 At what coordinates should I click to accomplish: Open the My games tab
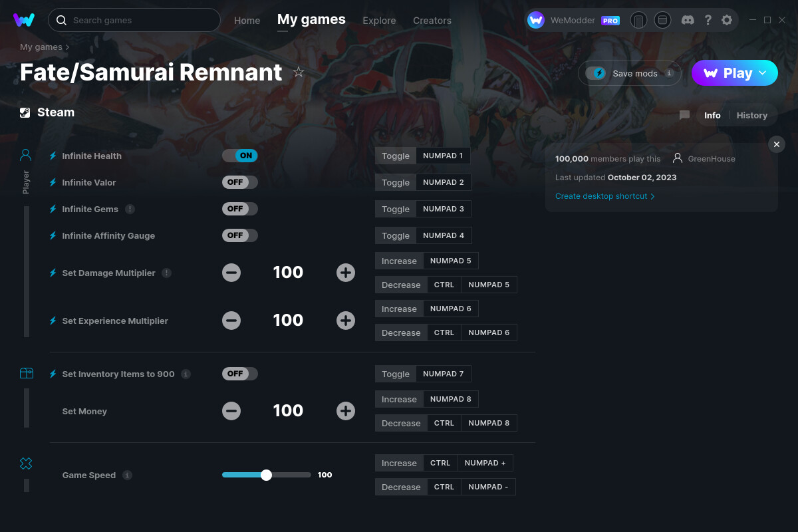click(311, 19)
